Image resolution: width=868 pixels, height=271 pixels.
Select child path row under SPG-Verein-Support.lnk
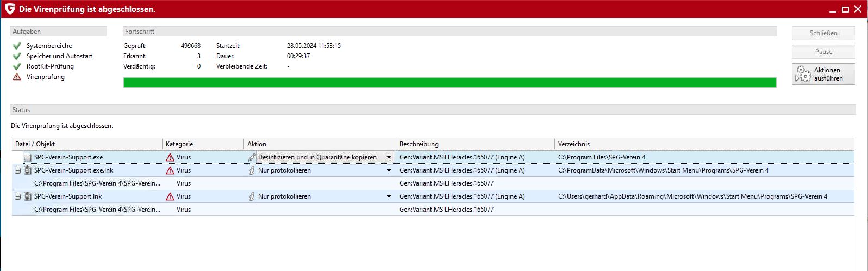(433, 210)
